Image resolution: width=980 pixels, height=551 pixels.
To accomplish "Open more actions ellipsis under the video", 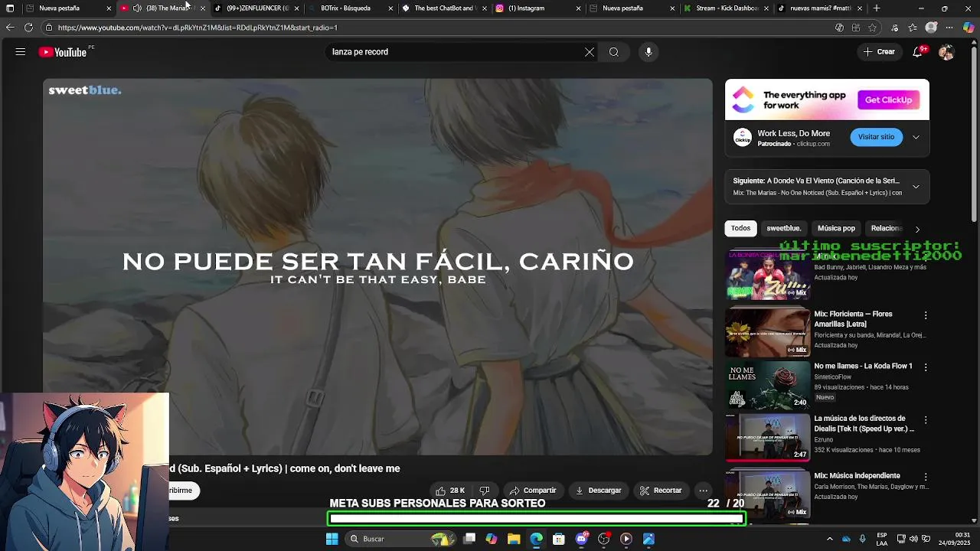I will pyautogui.click(x=703, y=491).
